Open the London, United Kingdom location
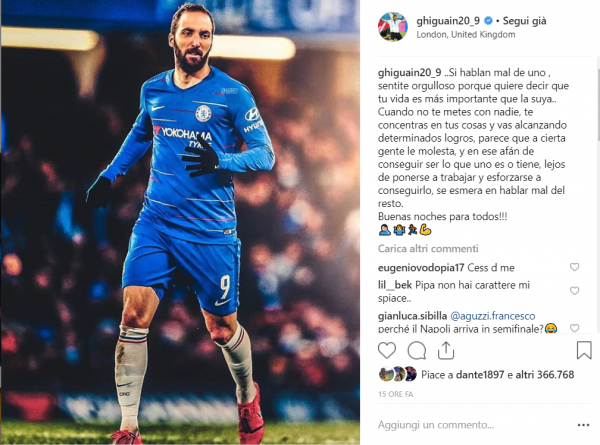Image resolution: width=600 pixels, height=445 pixels. [466, 34]
